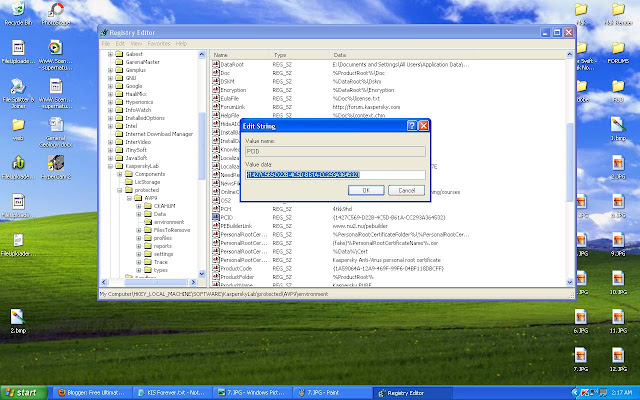
Task: Expand the profiles key node
Action: pos(139,238)
